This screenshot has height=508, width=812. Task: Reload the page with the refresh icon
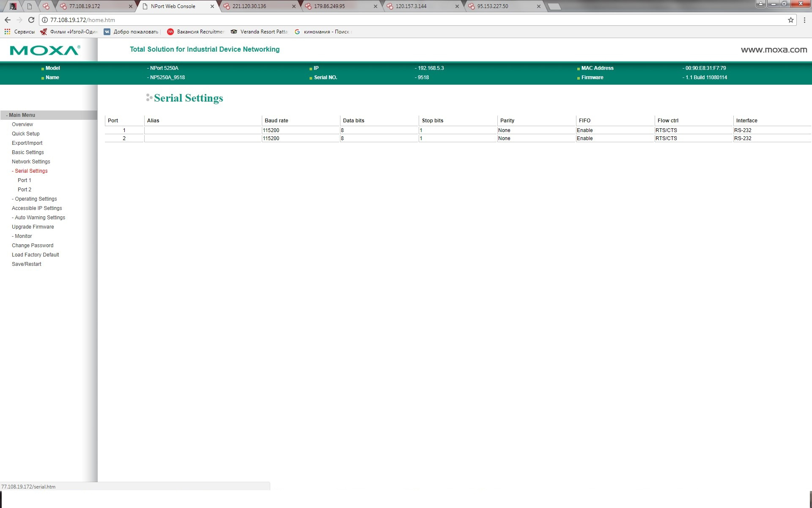pyautogui.click(x=31, y=20)
